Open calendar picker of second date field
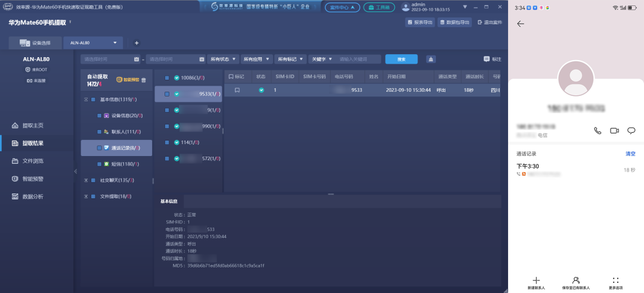 (x=202, y=59)
